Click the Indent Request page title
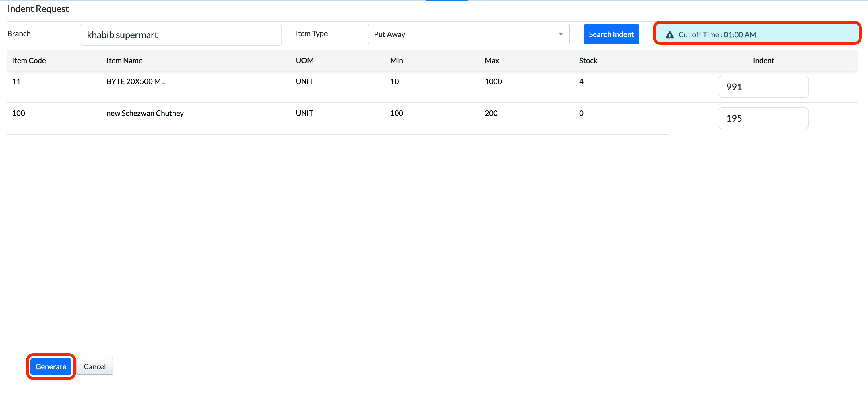The width and height of the screenshot is (868, 396). (38, 9)
